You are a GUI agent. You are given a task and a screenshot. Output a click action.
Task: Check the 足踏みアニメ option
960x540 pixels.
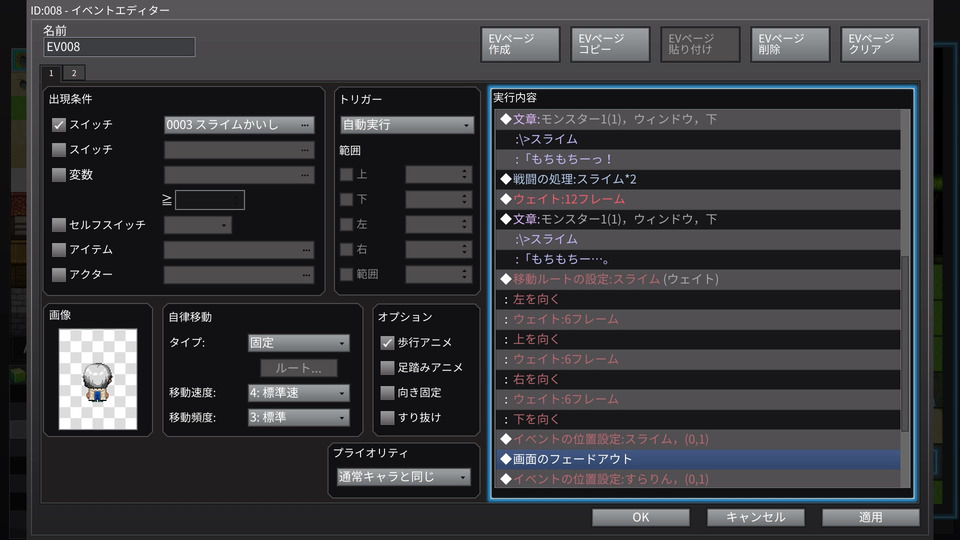pos(387,368)
